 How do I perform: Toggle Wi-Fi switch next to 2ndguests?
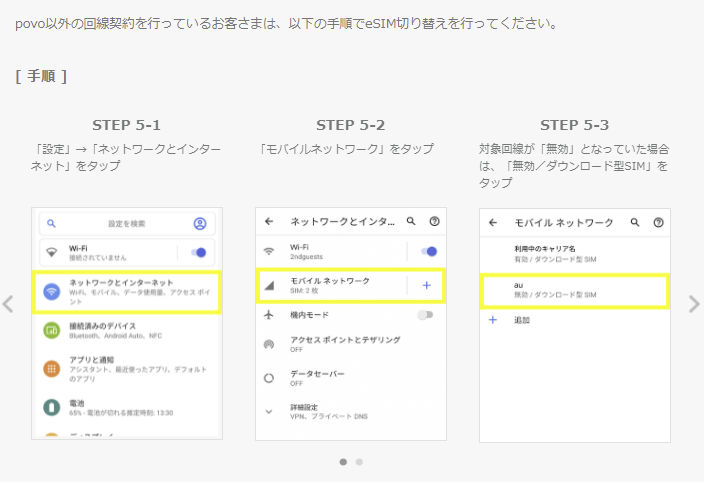(x=429, y=251)
